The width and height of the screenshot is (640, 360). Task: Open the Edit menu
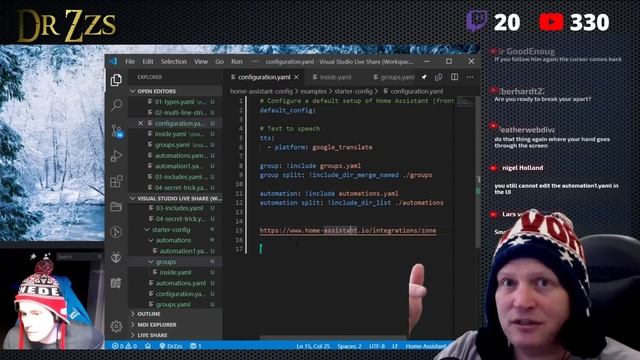(148, 62)
